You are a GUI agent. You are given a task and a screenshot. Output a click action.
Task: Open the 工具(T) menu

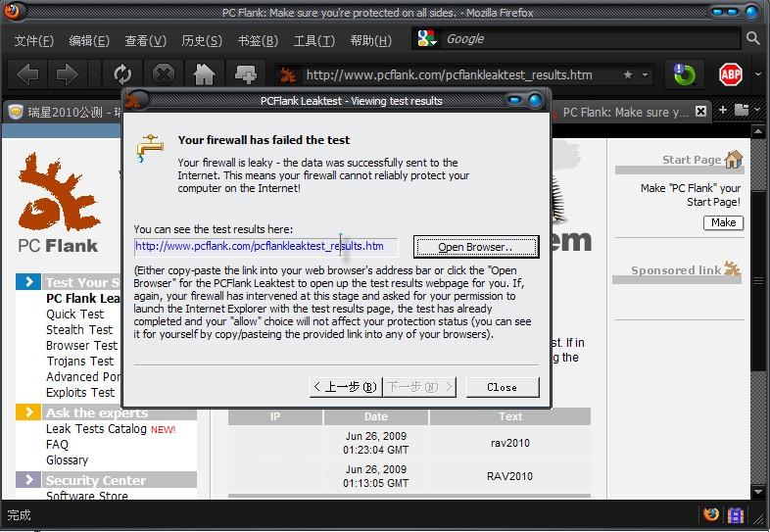coord(313,40)
